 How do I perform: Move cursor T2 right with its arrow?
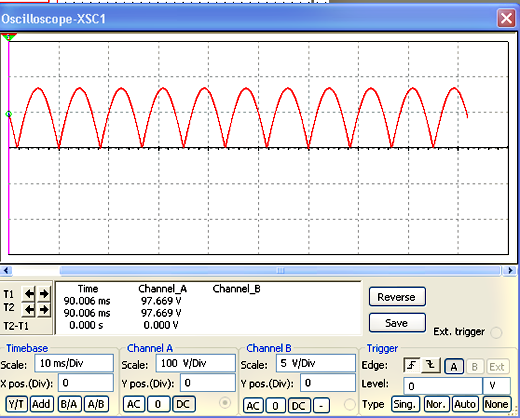[x=44, y=310]
